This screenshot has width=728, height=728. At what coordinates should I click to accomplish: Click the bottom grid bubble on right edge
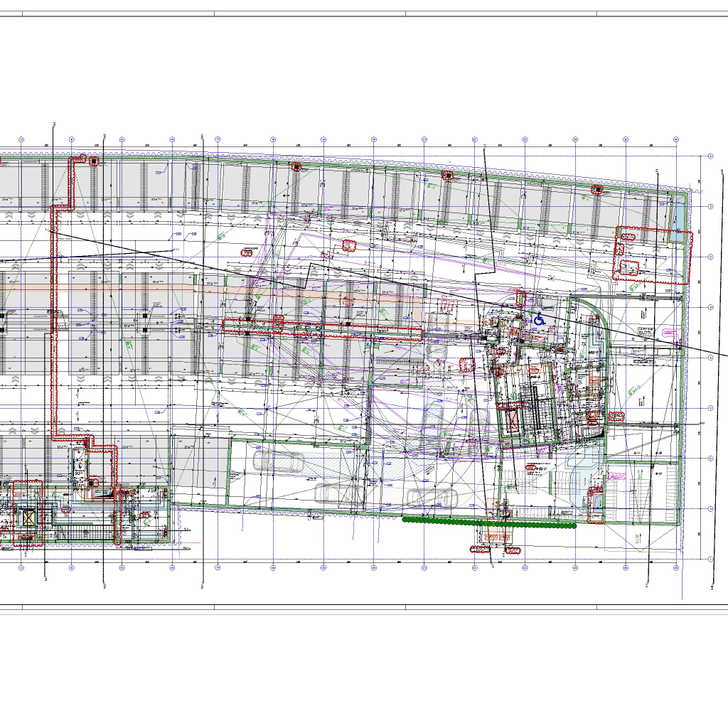coord(710,560)
